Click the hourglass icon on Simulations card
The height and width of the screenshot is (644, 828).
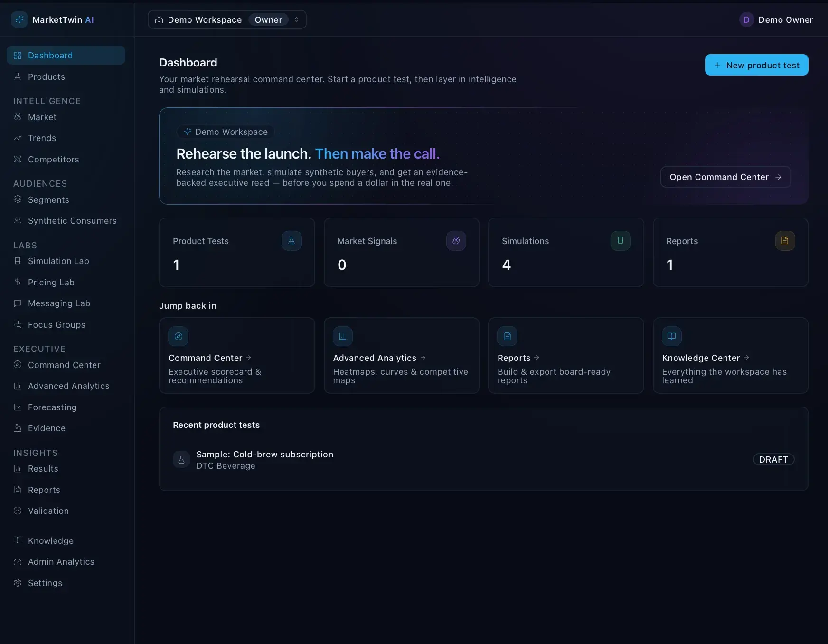pyautogui.click(x=621, y=241)
